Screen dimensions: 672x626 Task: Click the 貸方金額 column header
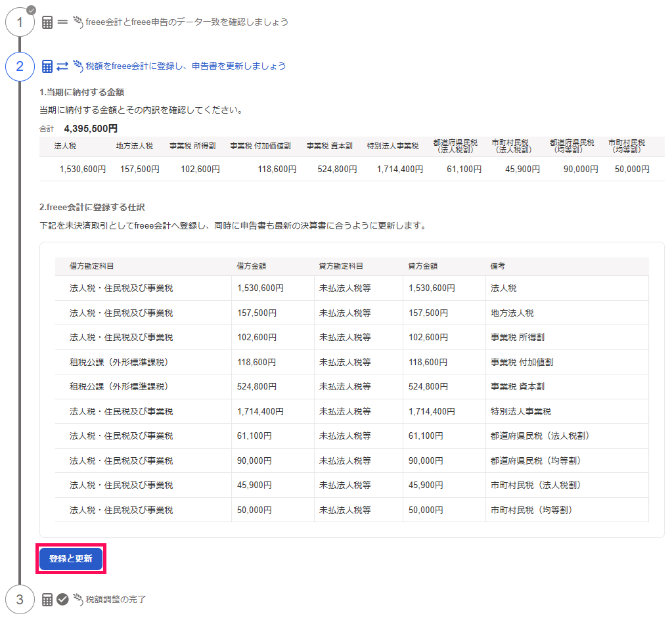point(423,266)
